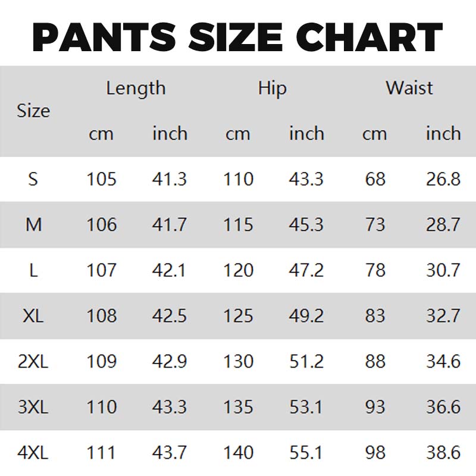Click the 36.6 inch waist value

pyautogui.click(x=443, y=408)
